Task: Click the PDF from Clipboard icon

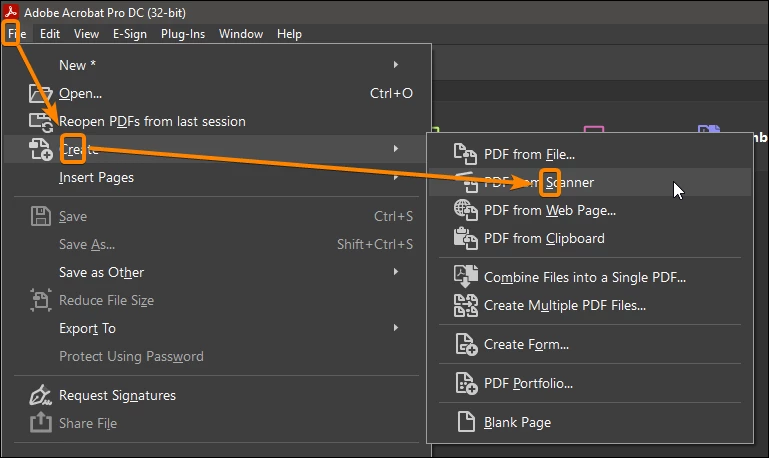Action: pyautogui.click(x=465, y=239)
